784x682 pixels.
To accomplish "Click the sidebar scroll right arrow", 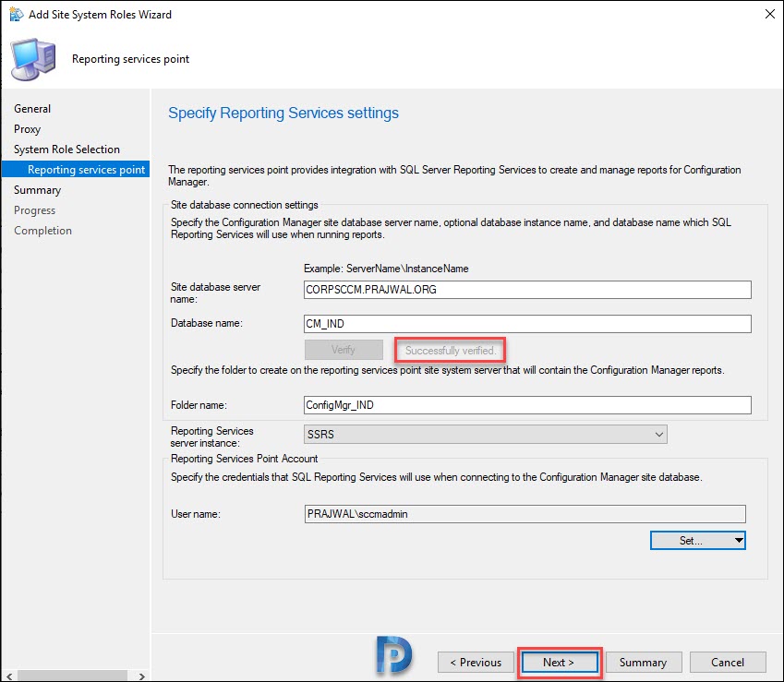I will pos(142,676).
